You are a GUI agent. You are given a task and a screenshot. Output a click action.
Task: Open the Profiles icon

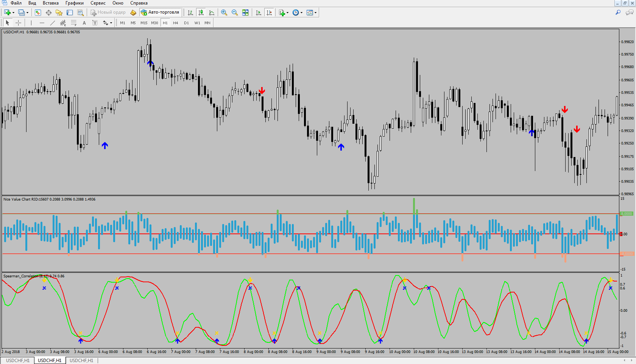tap(21, 12)
